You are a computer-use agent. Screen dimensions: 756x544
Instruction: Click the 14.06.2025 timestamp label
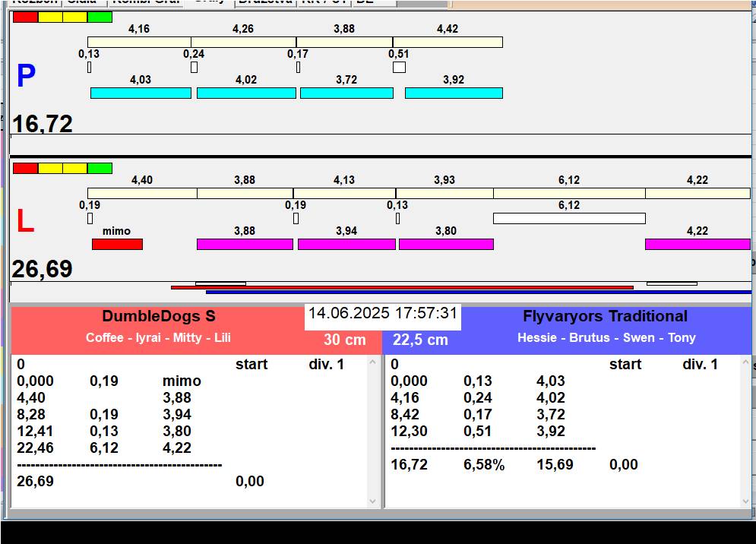(383, 313)
